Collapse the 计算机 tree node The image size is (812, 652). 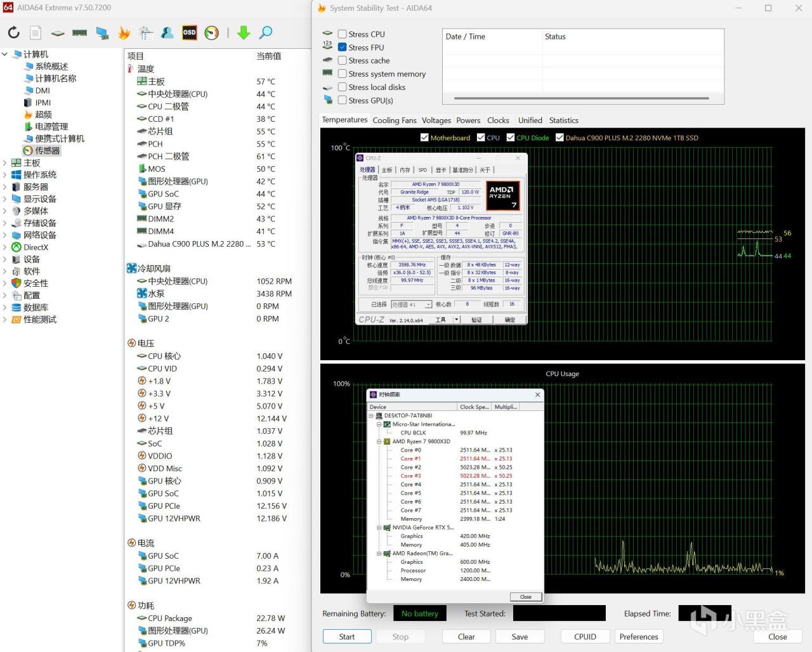[x=5, y=55]
